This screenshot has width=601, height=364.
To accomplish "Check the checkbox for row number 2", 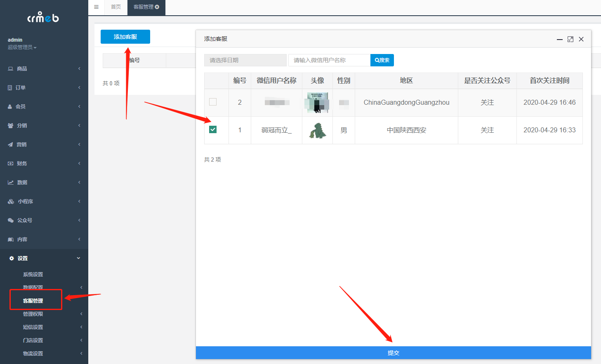I will tap(213, 102).
